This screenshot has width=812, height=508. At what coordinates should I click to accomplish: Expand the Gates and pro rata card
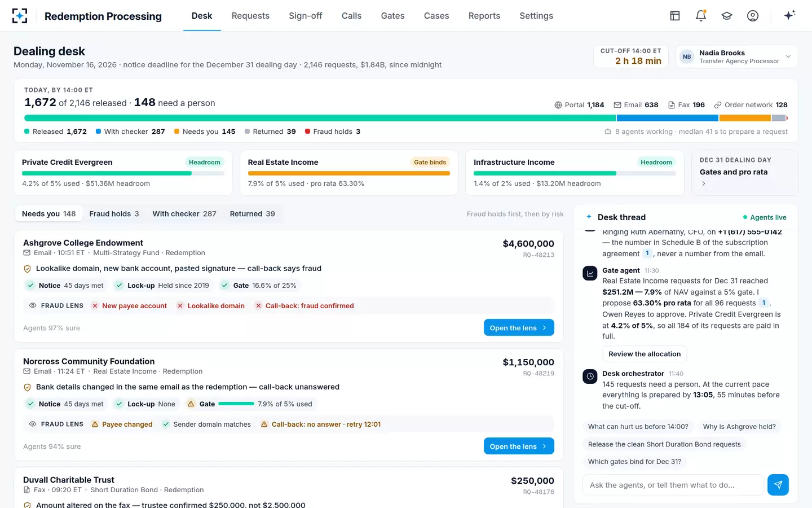point(744,173)
